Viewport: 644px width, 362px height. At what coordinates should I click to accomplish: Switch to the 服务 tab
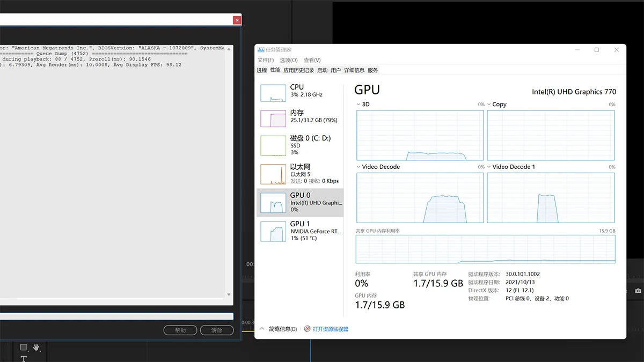(373, 70)
